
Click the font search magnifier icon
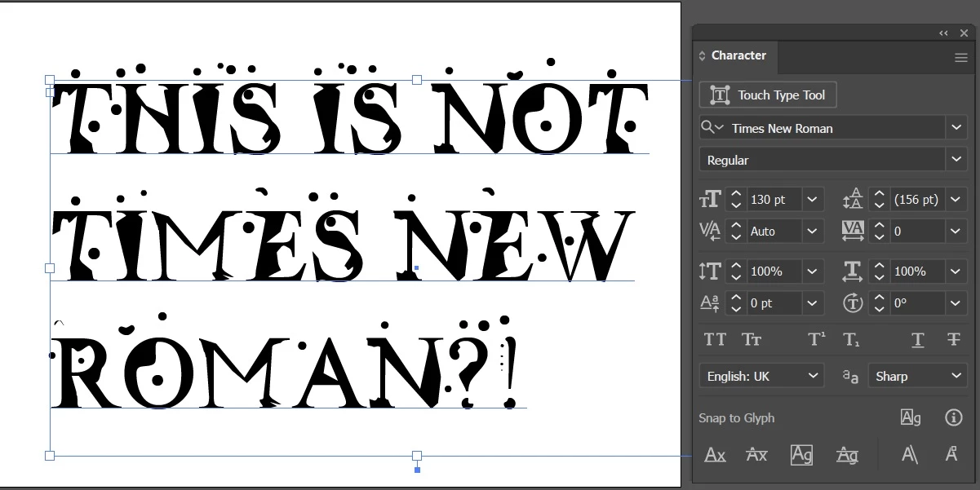click(x=712, y=128)
